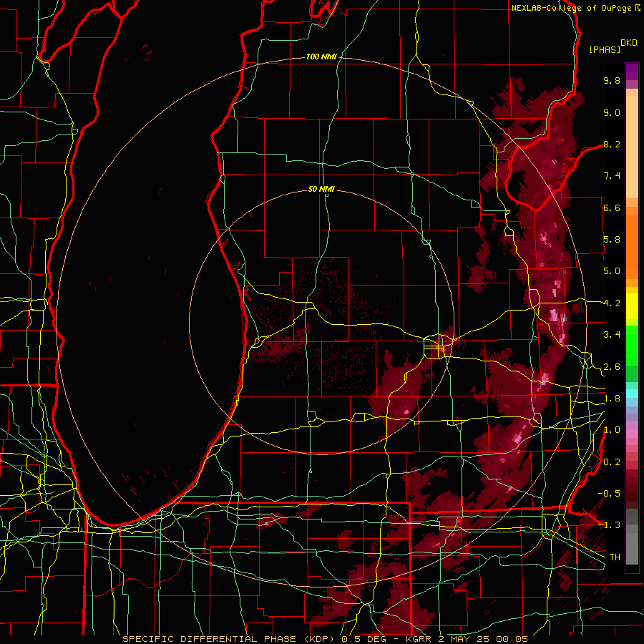Select the gray color band at legend bottom
Viewport: 644px width, 644px height.
(x=632, y=545)
